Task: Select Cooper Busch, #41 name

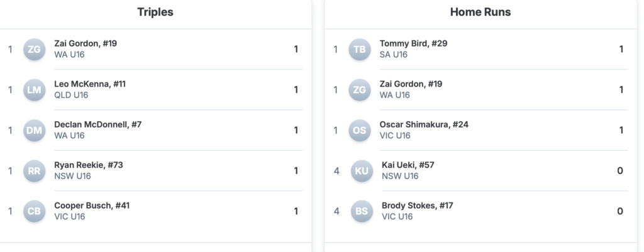Action: click(x=92, y=205)
